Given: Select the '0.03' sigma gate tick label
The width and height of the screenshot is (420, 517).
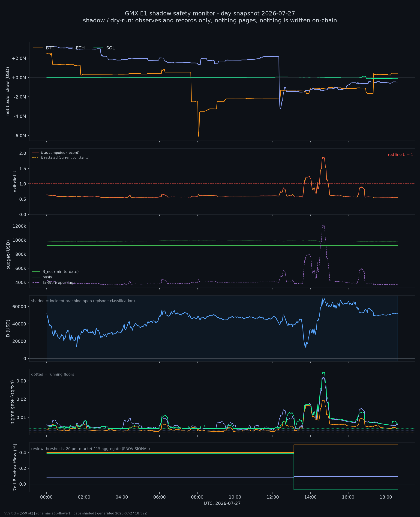Looking at the screenshot, I should point(21,381).
